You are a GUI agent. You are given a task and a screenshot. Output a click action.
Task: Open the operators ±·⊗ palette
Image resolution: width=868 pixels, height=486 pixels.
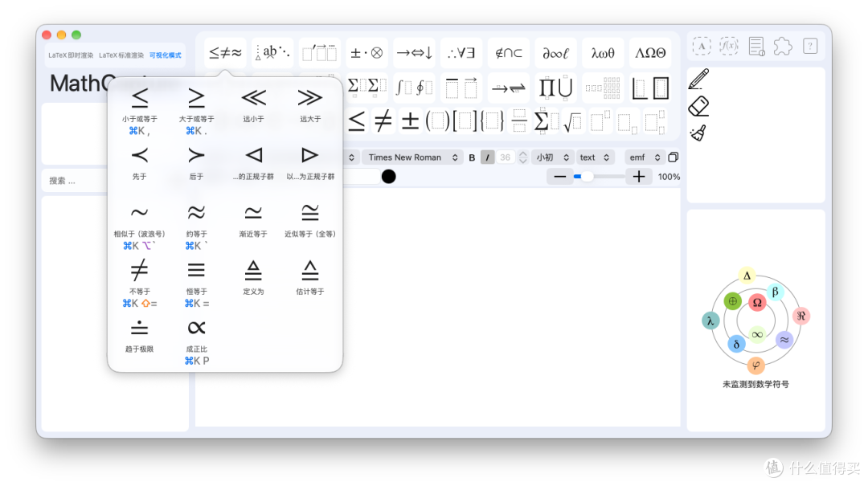coord(366,53)
